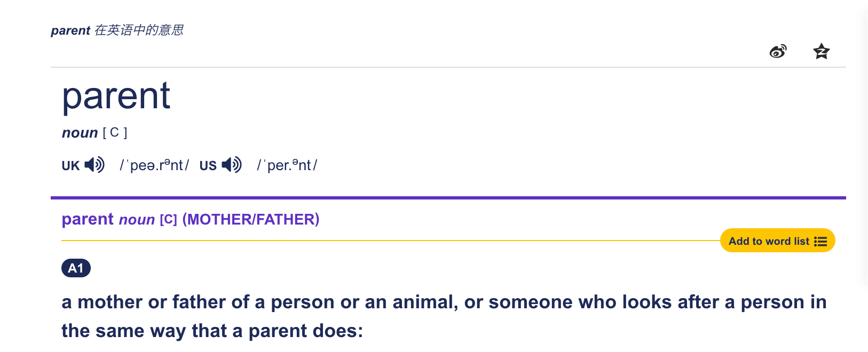Toggle the QZone star favorite icon
The image size is (868, 352).
coord(820,51)
